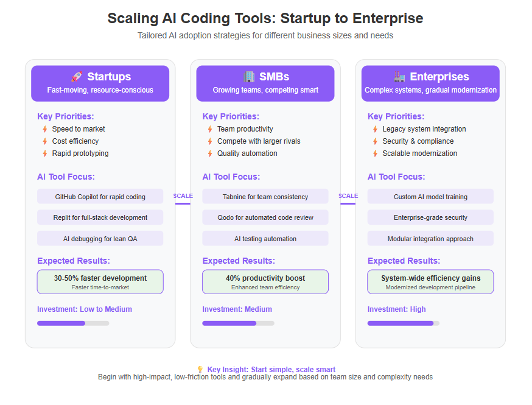Click the Replit for full-stack development pill

point(100,217)
